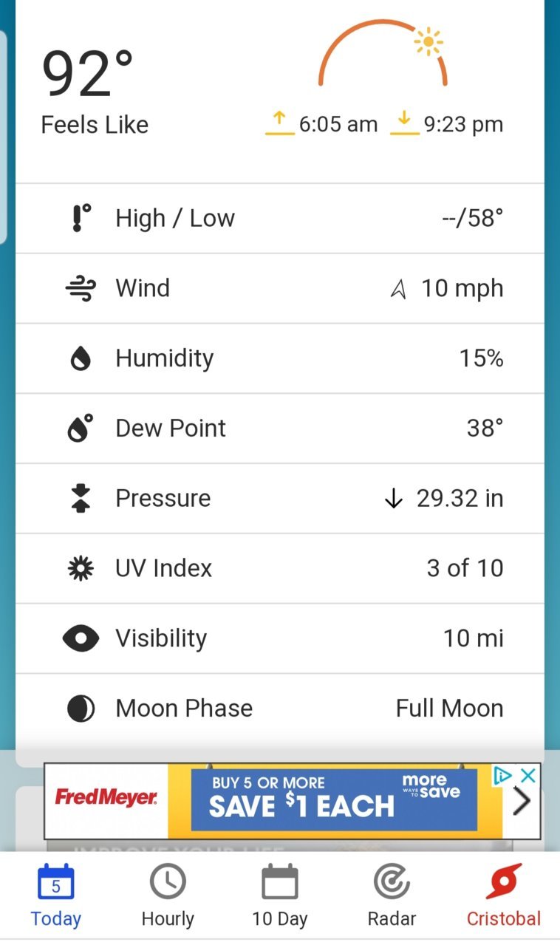This screenshot has height=945, width=560.
Task: Tap the UV Index sun icon
Action: 81,568
